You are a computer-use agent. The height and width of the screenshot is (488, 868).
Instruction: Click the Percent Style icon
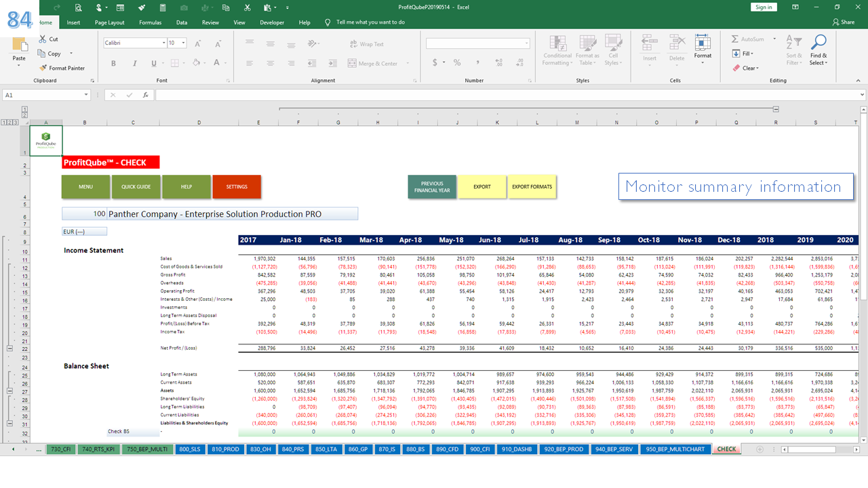(x=457, y=62)
